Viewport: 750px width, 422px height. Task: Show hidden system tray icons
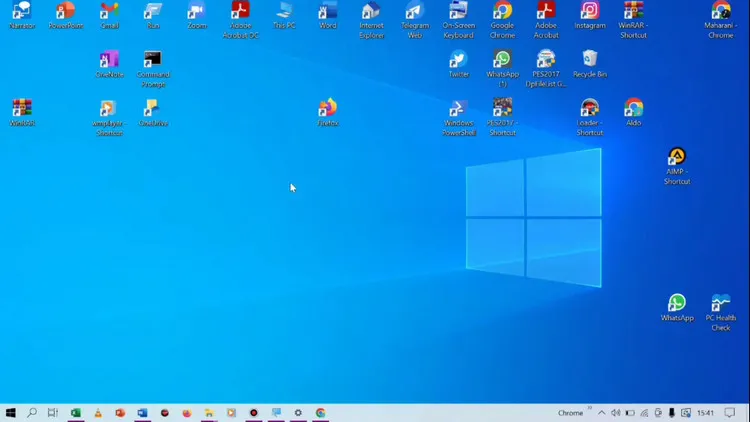pyautogui.click(x=602, y=412)
